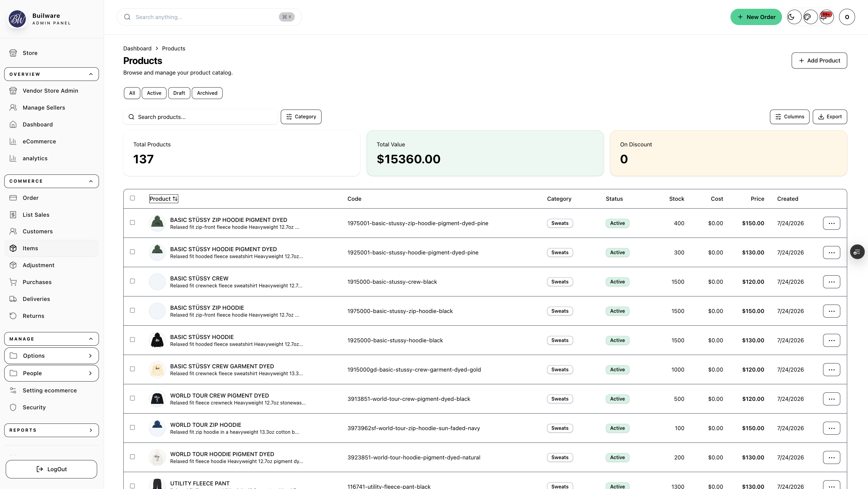The height and width of the screenshot is (489, 868).
Task: Click Manage Sellers people icon
Action: pyautogui.click(x=13, y=107)
